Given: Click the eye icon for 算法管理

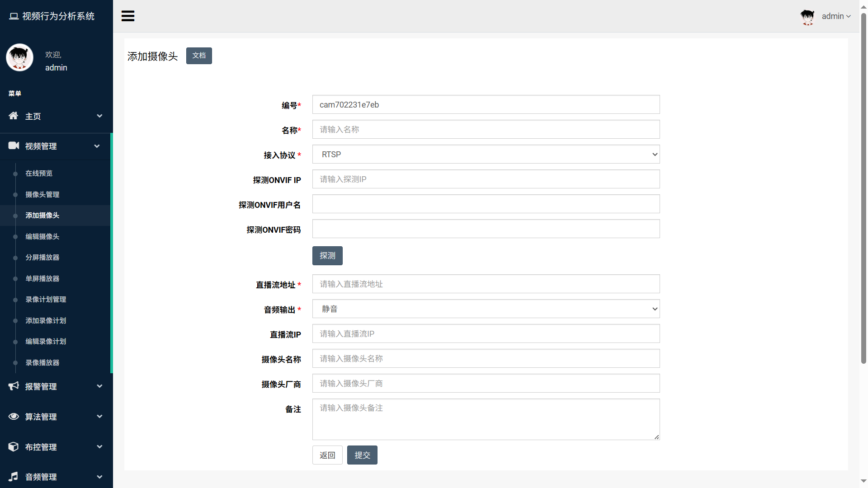Looking at the screenshot, I should (14, 416).
